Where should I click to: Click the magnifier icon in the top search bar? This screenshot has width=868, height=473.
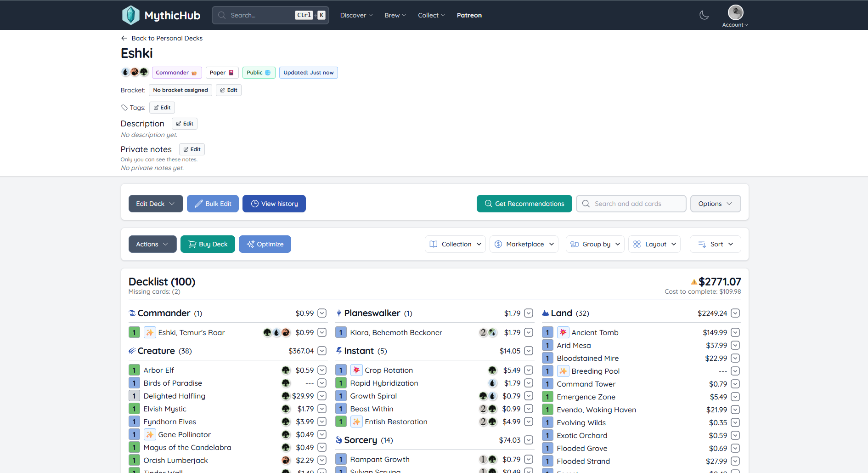[221, 15]
